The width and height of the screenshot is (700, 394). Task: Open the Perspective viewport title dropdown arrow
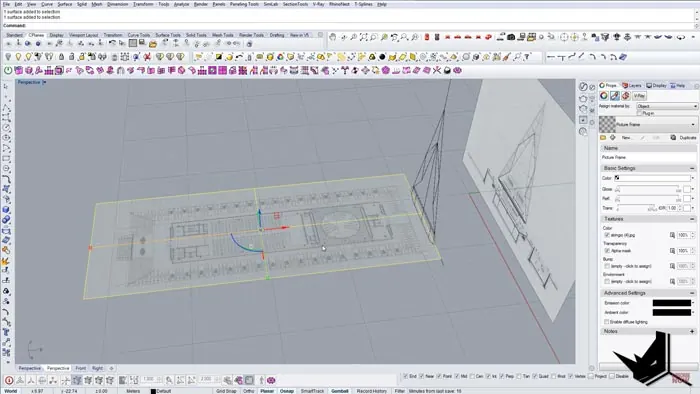pos(44,83)
